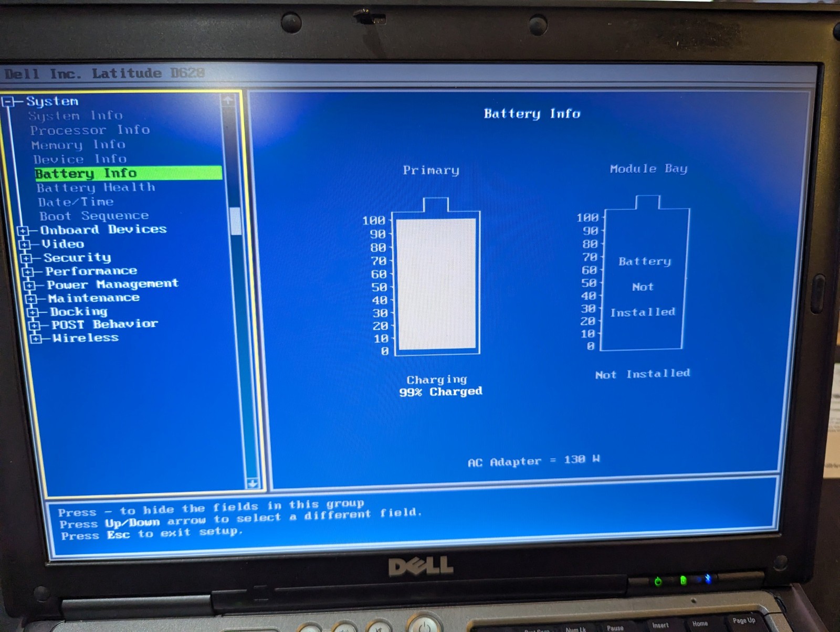Expand the Performance group
This screenshot has height=632, width=840.
[x=28, y=272]
